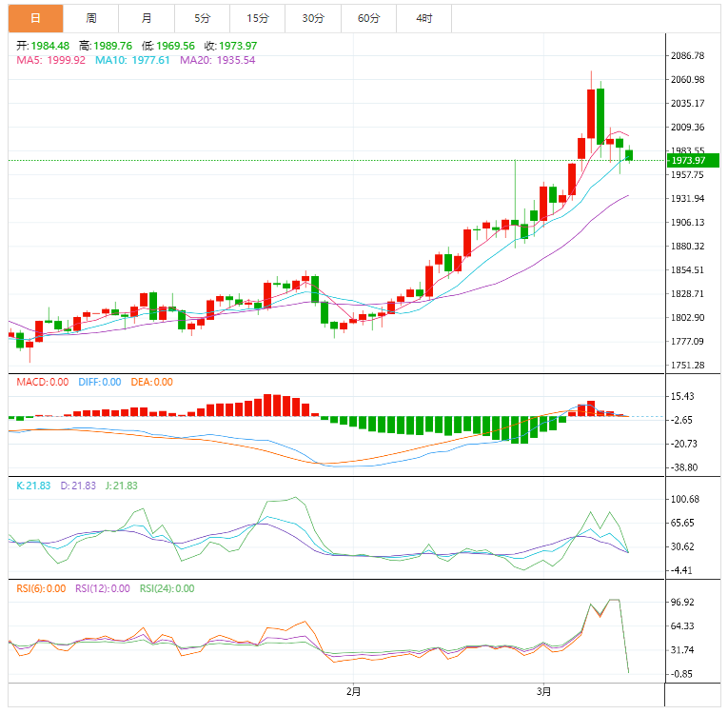
Task: Click the last green candlestick on the chart
Action: 629,154
